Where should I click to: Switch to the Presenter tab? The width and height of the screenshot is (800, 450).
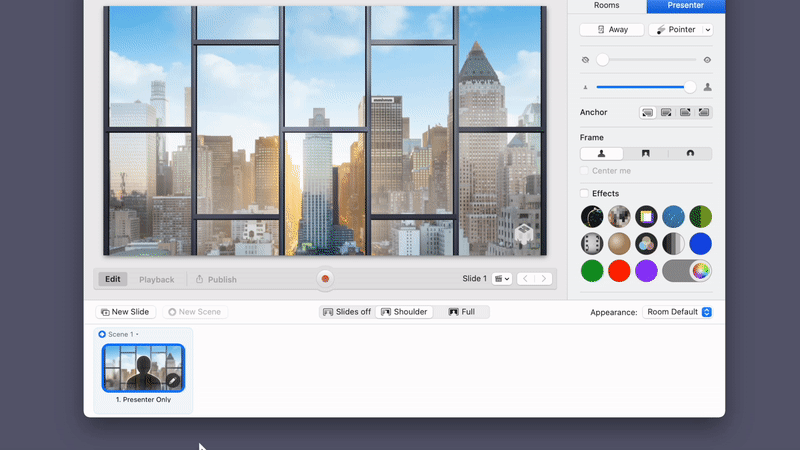686,5
